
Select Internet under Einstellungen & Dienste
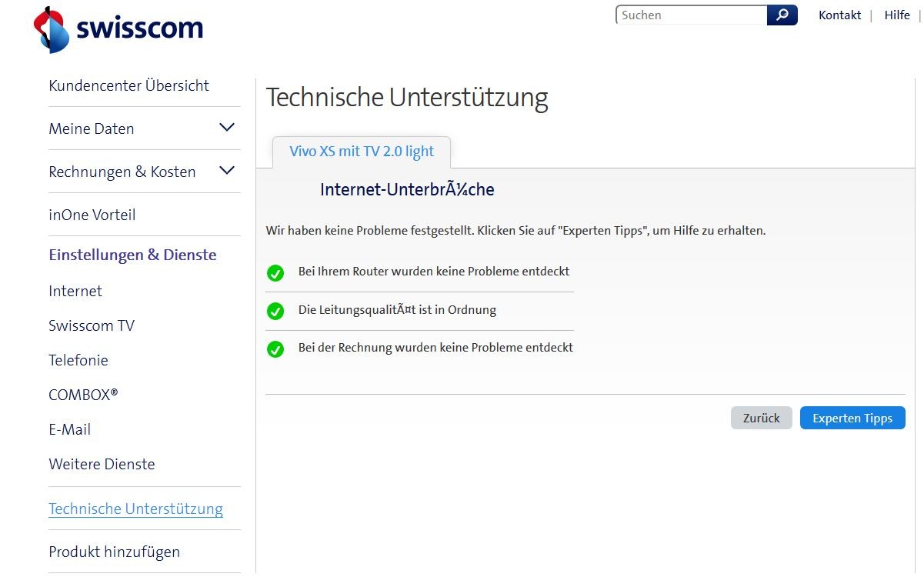(75, 291)
